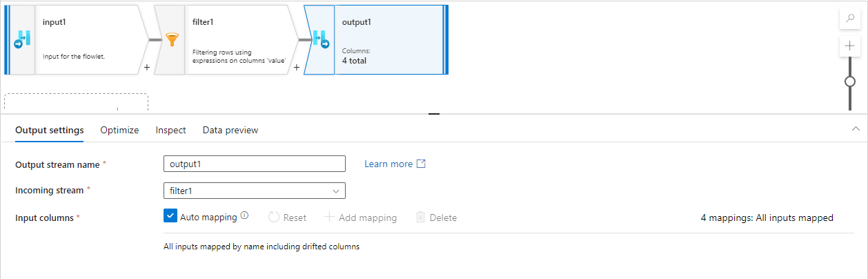Add transformation after filter1 plus sign

click(x=297, y=68)
